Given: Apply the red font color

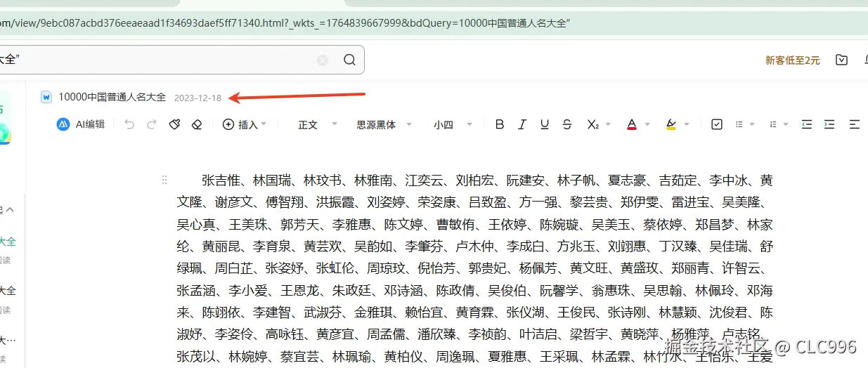Looking at the screenshot, I should pos(631,124).
